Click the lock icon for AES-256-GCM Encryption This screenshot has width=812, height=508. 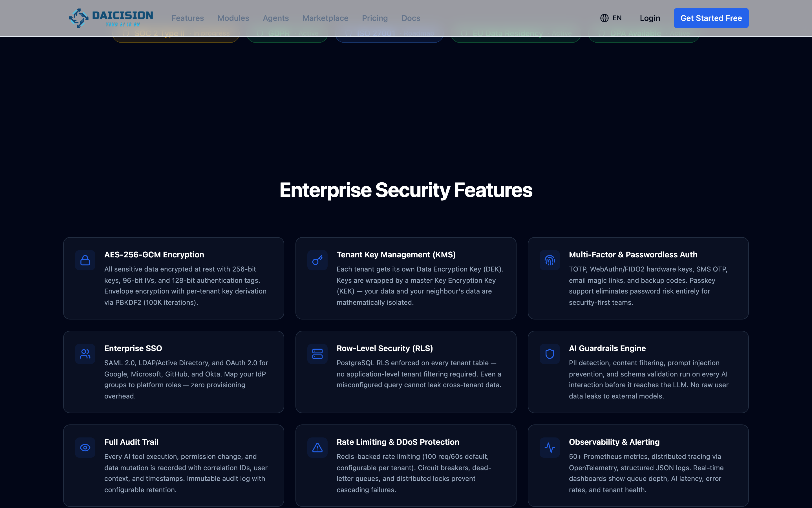pyautogui.click(x=85, y=260)
